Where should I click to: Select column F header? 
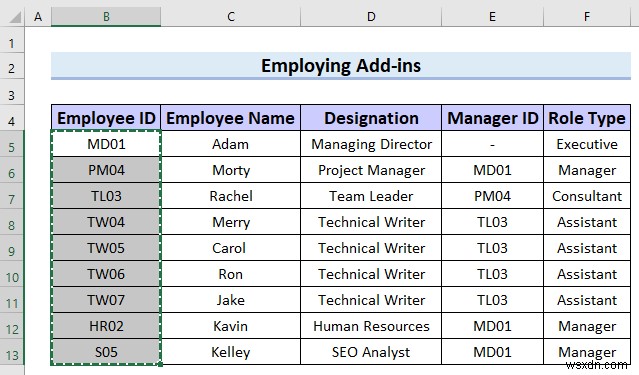tap(587, 17)
